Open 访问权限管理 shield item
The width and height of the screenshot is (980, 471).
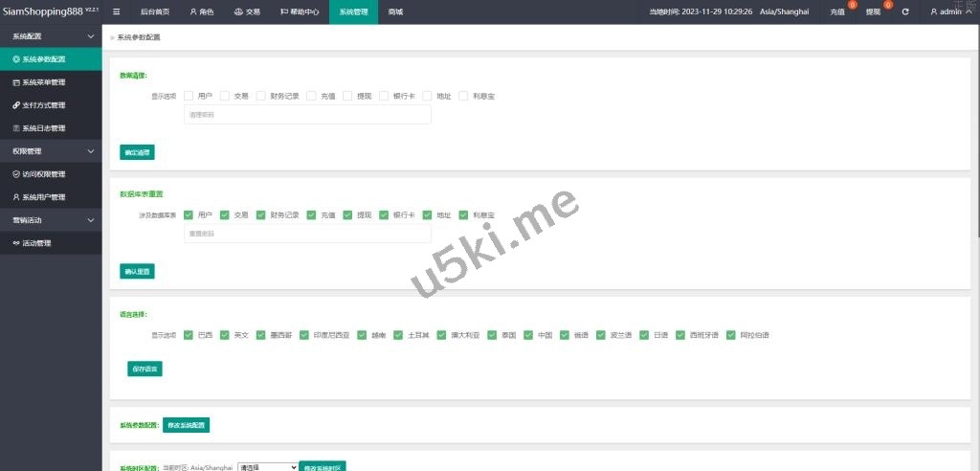tap(44, 174)
